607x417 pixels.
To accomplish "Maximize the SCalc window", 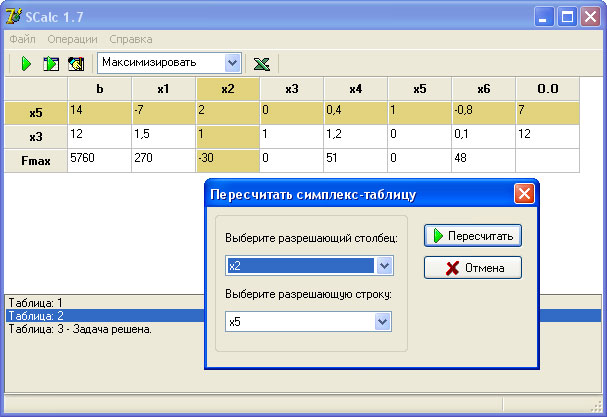I will tap(567, 17).
